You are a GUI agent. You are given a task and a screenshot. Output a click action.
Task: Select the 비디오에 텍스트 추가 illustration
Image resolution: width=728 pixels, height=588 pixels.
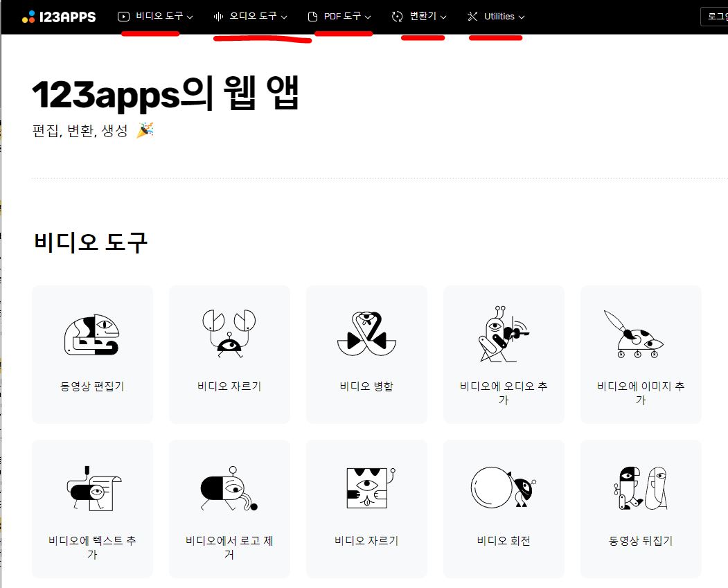[x=94, y=489]
